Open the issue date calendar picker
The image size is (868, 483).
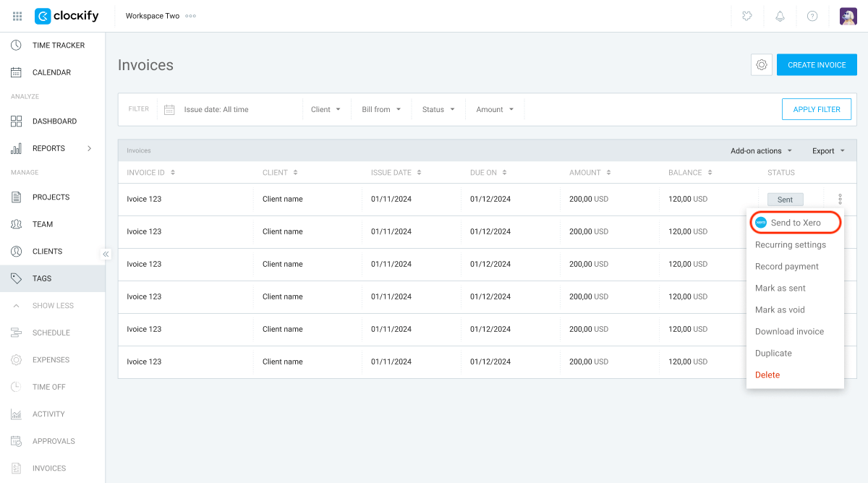pyautogui.click(x=169, y=108)
